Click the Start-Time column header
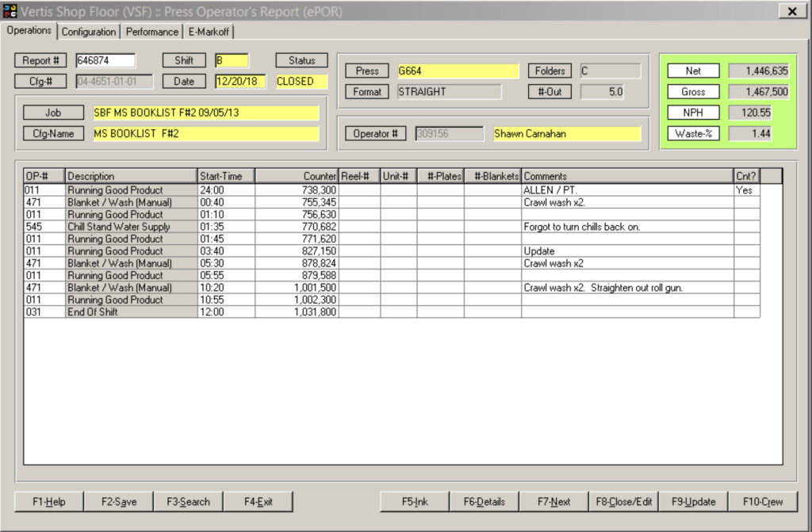The image size is (812, 532). 226,176
